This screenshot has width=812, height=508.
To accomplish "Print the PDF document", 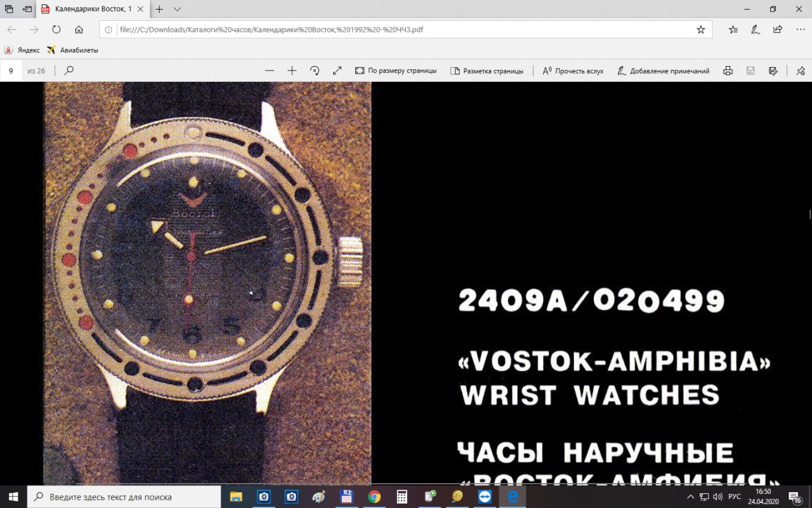I will pos(728,70).
